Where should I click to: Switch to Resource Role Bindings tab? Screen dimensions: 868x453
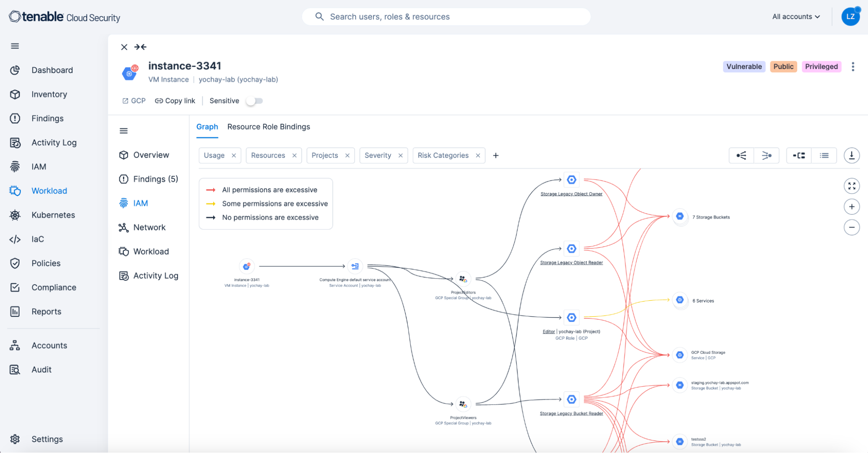tap(269, 127)
